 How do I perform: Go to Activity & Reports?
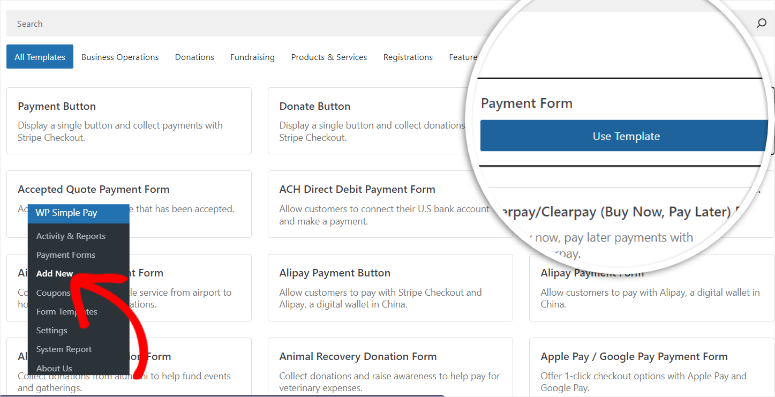(x=71, y=236)
